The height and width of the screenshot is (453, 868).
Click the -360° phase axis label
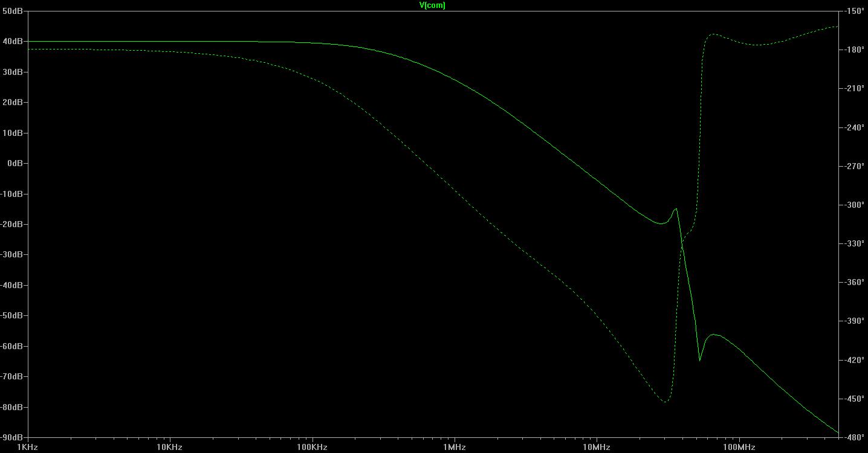point(855,282)
